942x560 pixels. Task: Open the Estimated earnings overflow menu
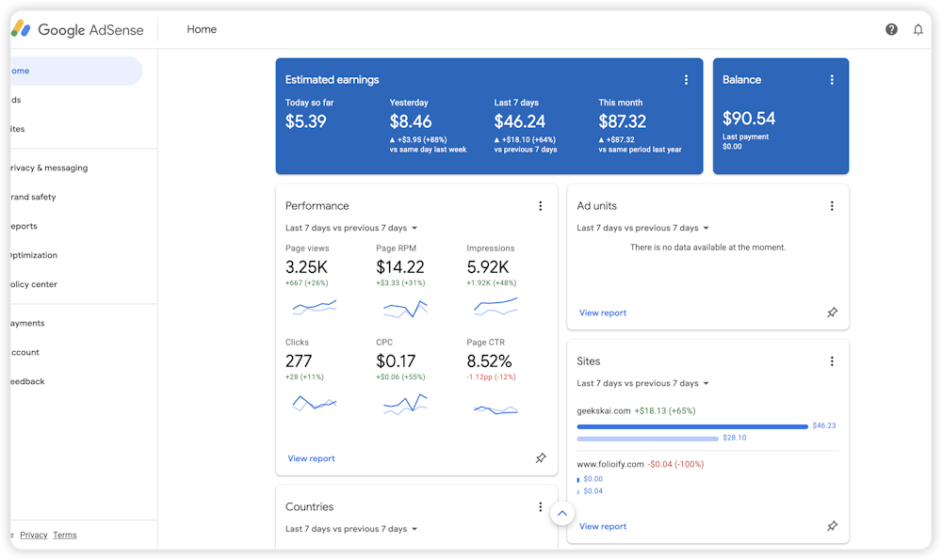coord(686,79)
